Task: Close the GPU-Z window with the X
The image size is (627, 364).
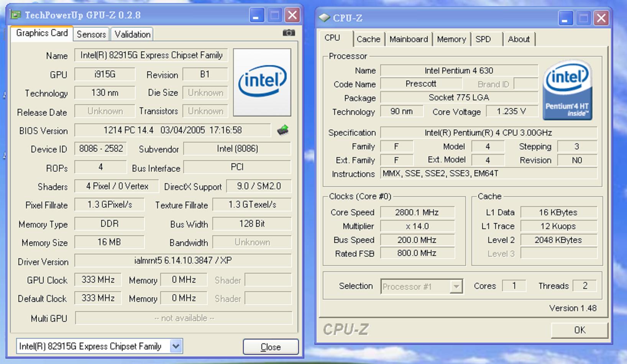Action: 292,15
